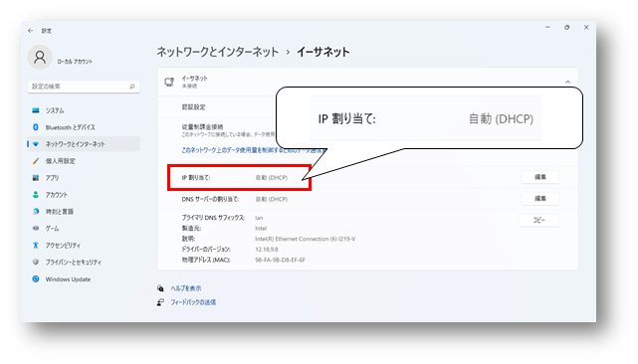Select the Bluetooth icon in sidebar

[36, 127]
